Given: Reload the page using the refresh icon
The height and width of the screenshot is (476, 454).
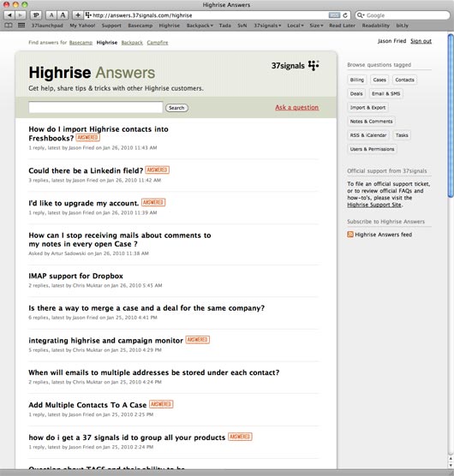Looking at the screenshot, I should click(x=345, y=15).
